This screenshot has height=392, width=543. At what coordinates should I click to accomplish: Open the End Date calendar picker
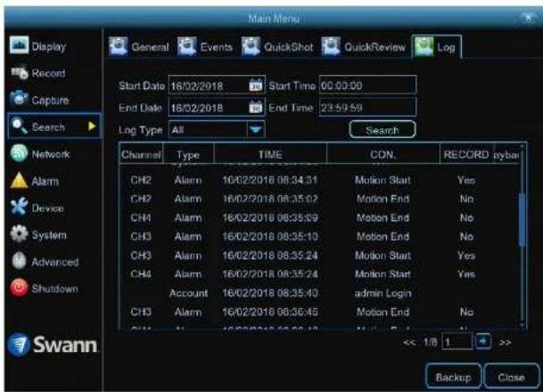(256, 107)
